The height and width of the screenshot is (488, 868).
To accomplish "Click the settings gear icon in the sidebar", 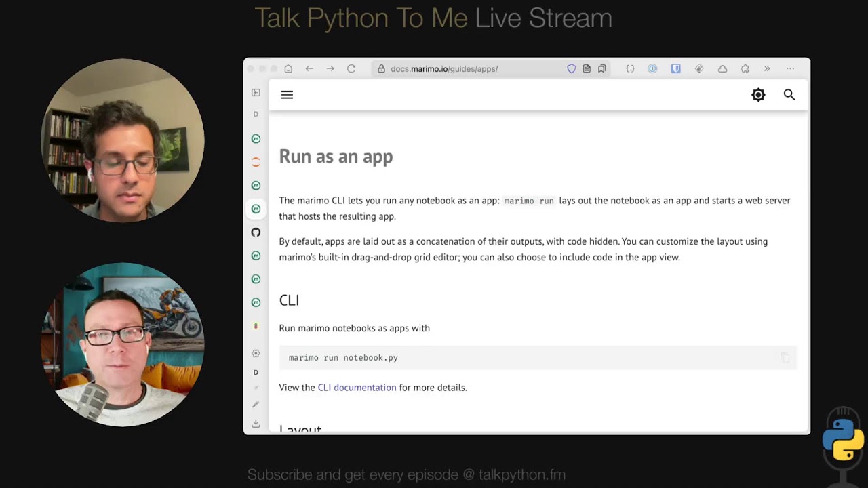I will tap(256, 353).
